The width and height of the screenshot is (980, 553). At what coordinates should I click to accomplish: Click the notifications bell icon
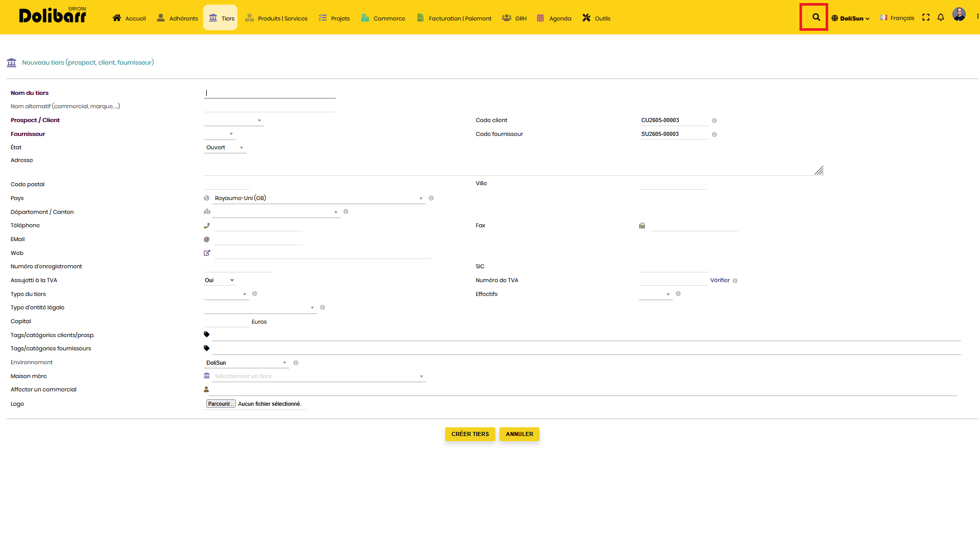941,17
